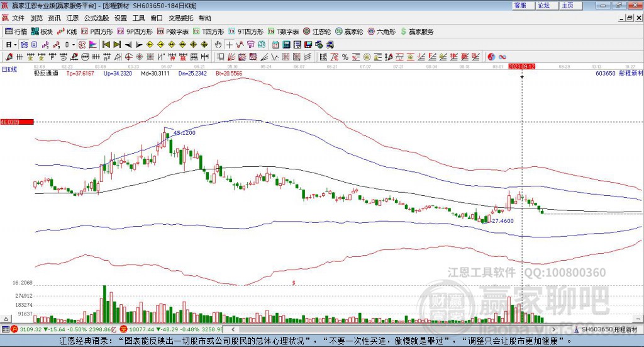
Task: Open the T四方形 tool
Action: pos(209,31)
